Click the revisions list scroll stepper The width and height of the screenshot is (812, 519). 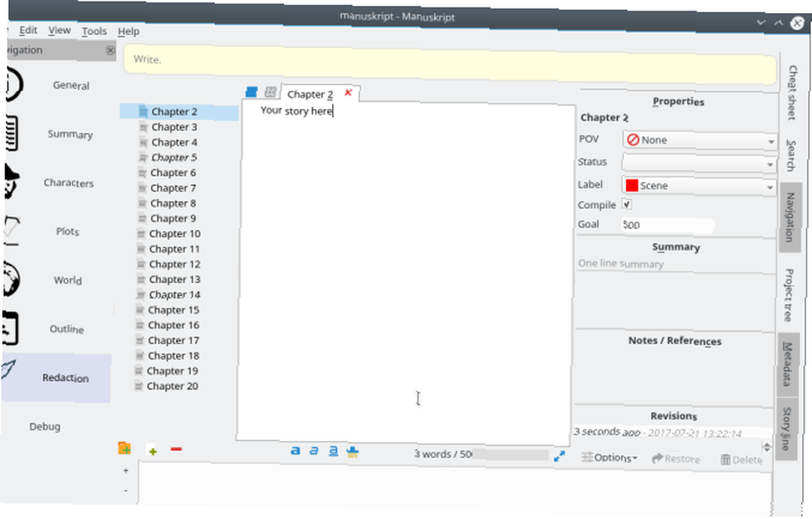pos(767,447)
